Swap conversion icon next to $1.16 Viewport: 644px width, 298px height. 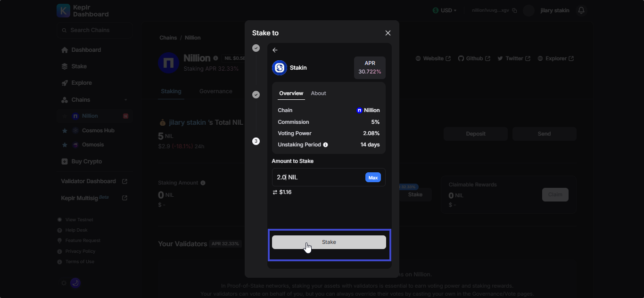275,193
